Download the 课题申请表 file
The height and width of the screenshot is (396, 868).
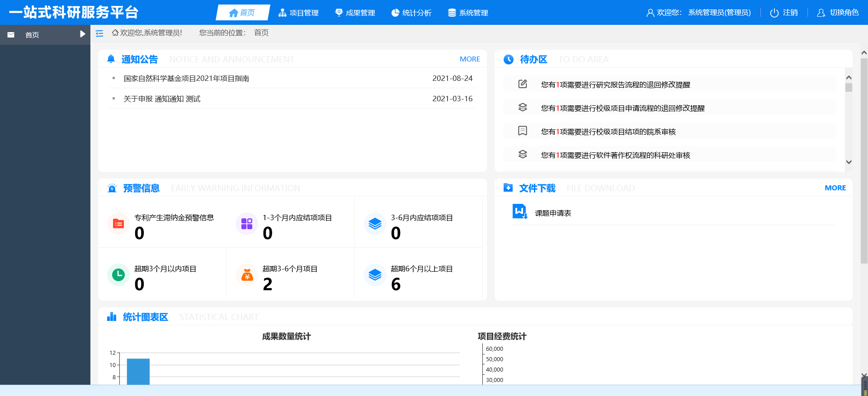tap(553, 213)
